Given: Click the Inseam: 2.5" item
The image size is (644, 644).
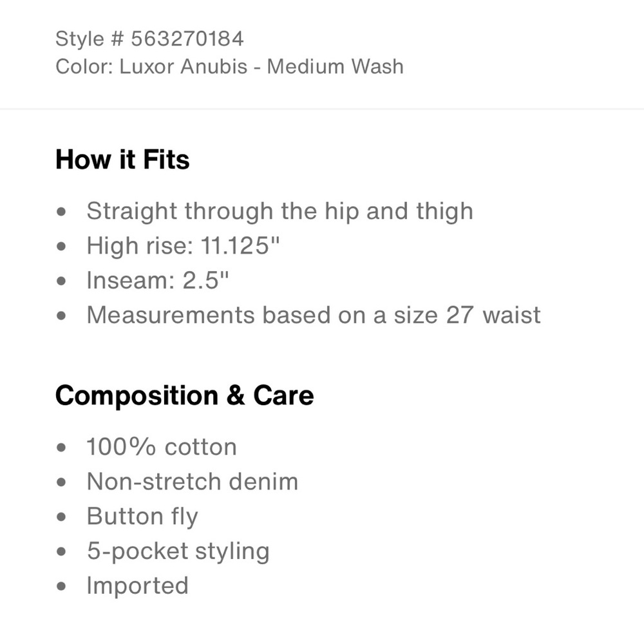Looking at the screenshot, I should pos(157,281).
